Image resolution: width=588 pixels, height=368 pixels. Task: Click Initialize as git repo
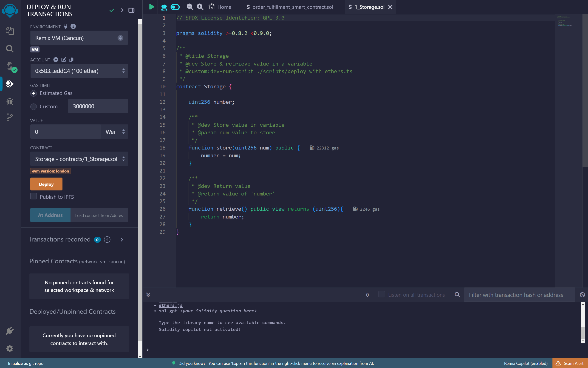(x=26, y=363)
